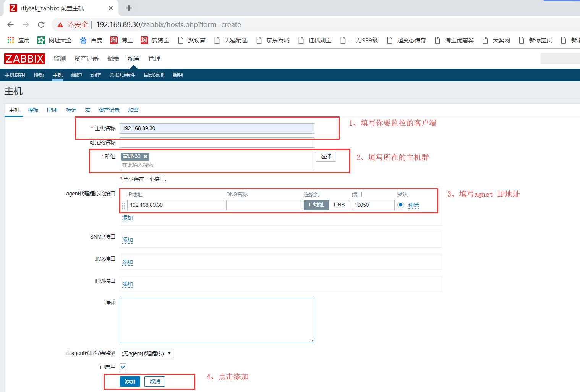
Task: Switch to the 模板 form tab
Action: [33, 110]
